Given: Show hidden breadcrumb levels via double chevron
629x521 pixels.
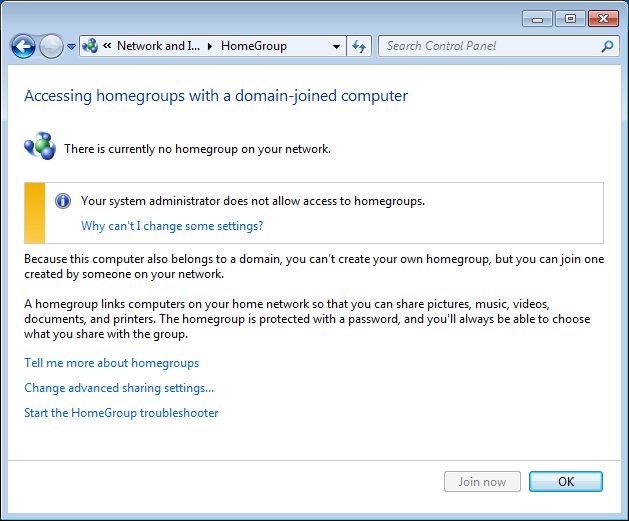Looking at the screenshot, I should tap(106, 46).
